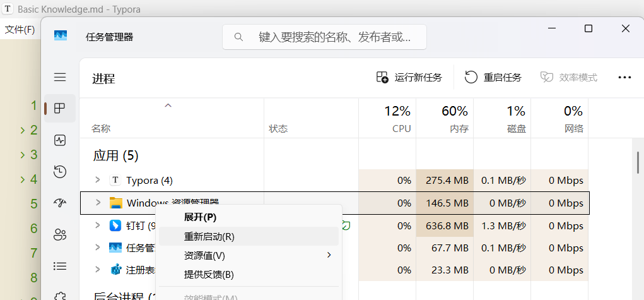Open the Startup apps page icon
644x300 pixels.
pyautogui.click(x=60, y=203)
